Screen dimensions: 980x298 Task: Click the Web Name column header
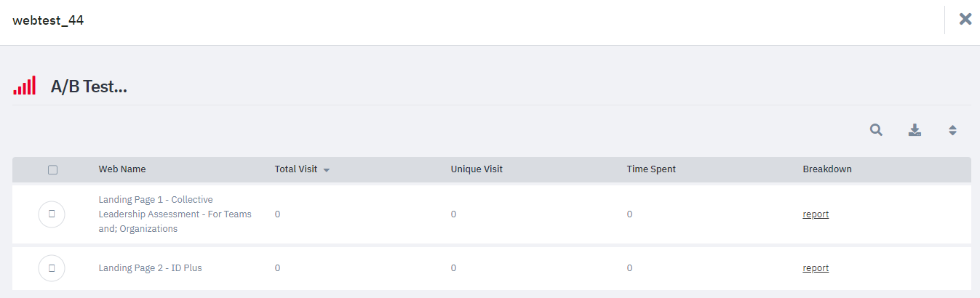[x=122, y=169]
